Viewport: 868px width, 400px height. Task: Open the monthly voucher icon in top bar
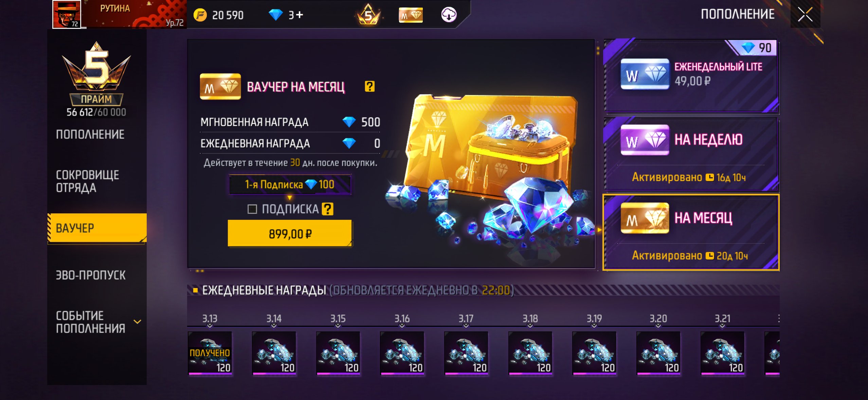pos(411,15)
